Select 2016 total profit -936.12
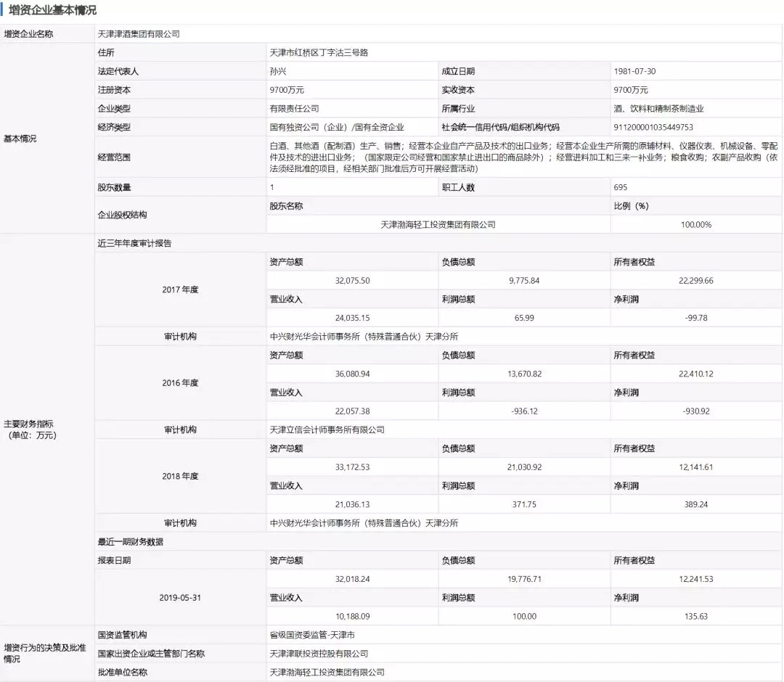Image resolution: width=784 pixels, height=682 pixels. (524, 411)
